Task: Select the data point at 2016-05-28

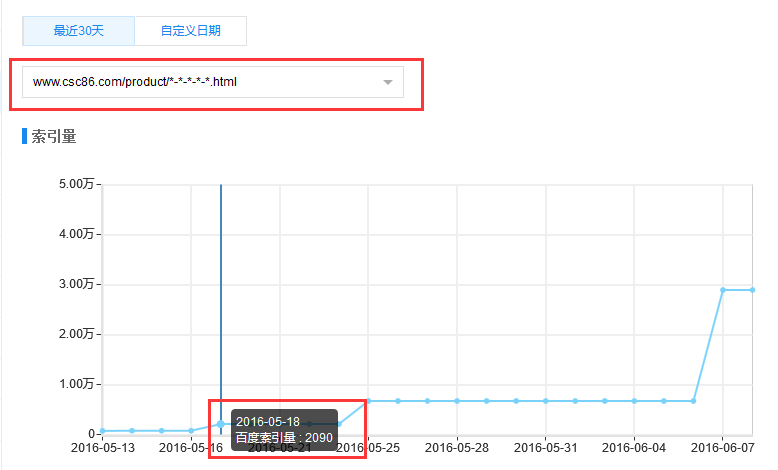Action: point(457,401)
